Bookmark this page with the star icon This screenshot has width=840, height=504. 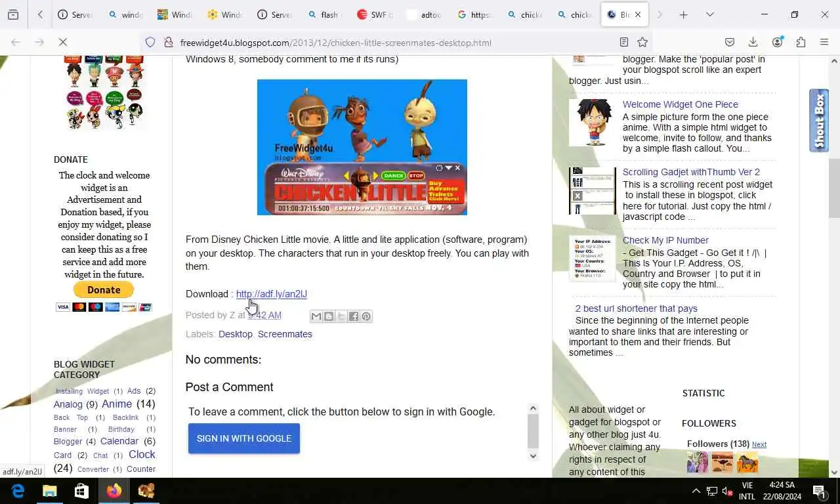(x=642, y=42)
